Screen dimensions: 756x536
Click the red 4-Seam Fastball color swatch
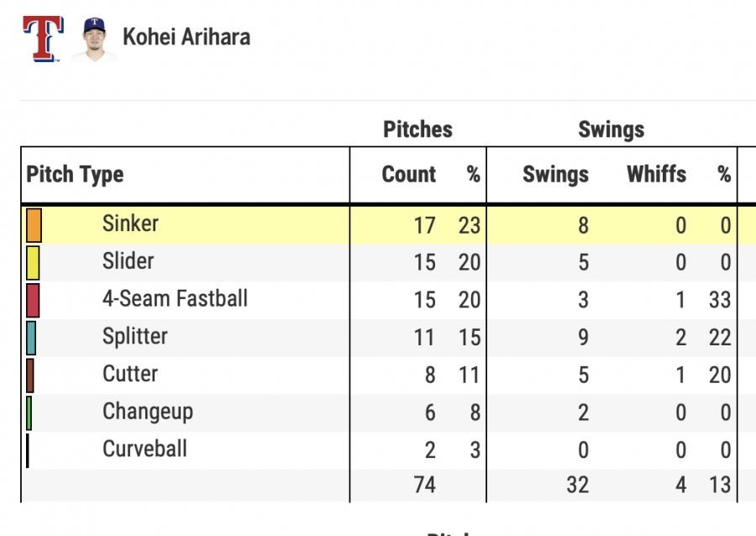point(33,300)
